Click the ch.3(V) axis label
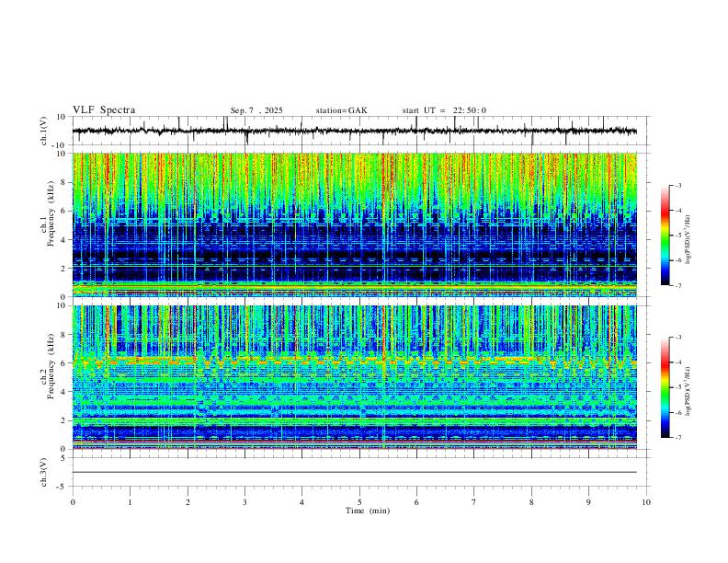 tap(44, 472)
